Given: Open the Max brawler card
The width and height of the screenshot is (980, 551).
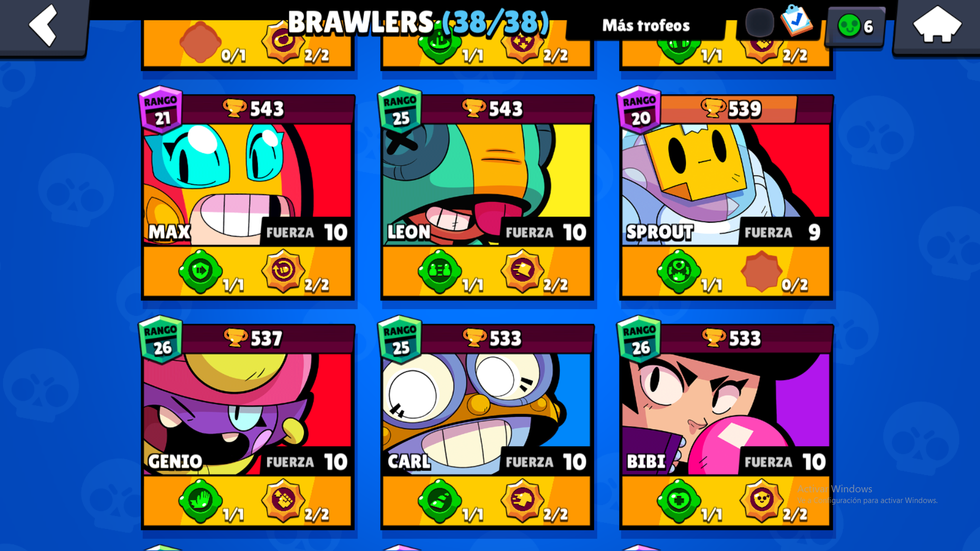Looking at the screenshot, I should pyautogui.click(x=248, y=197).
